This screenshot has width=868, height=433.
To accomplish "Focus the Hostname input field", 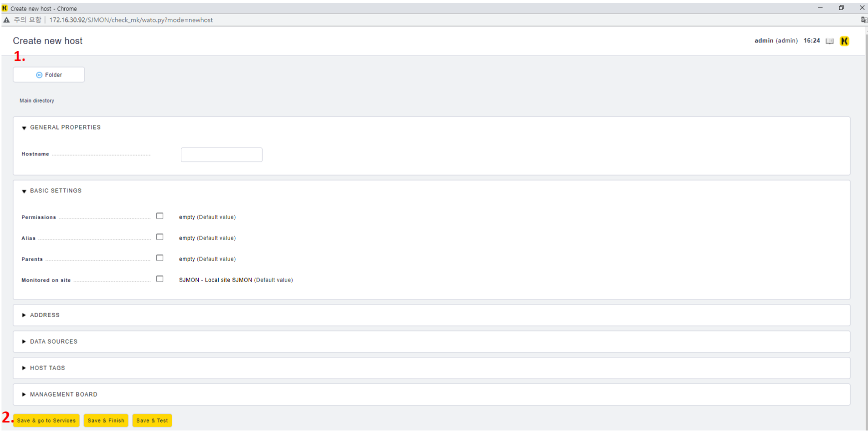I will pos(221,155).
